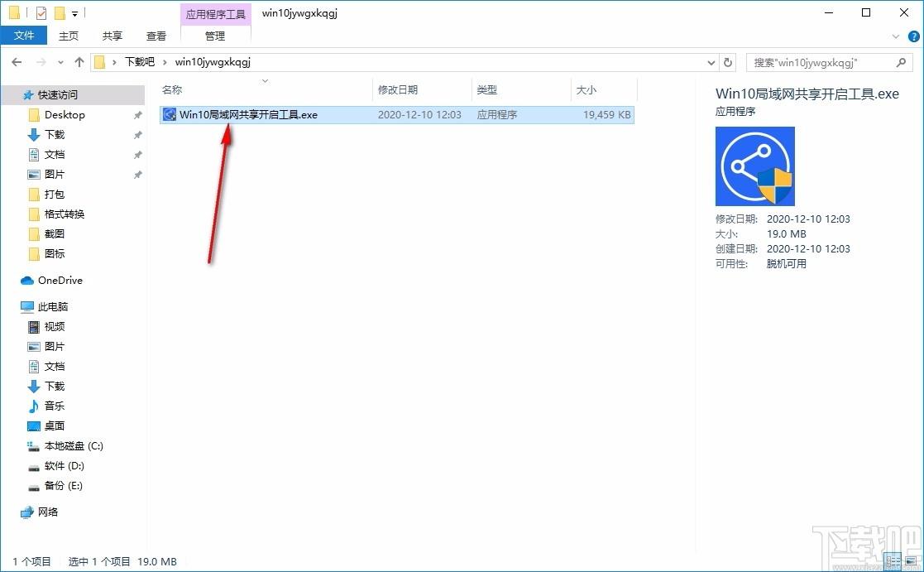Open 本地磁盘 (C:) drive
924x572 pixels.
pos(74,446)
